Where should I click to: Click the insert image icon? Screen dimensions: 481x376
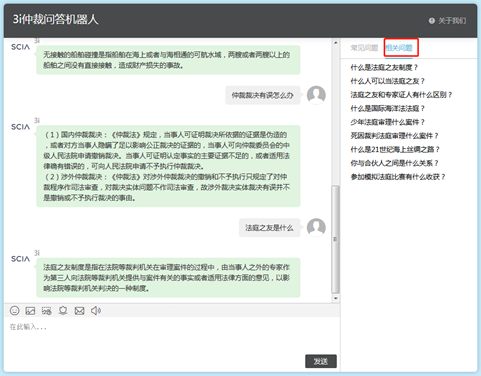pyautogui.click(x=30, y=311)
